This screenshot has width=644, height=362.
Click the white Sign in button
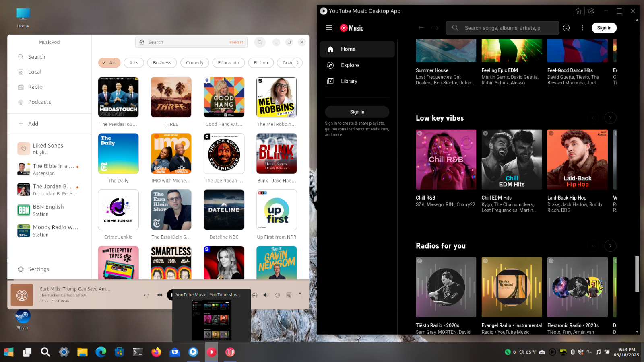click(604, 28)
